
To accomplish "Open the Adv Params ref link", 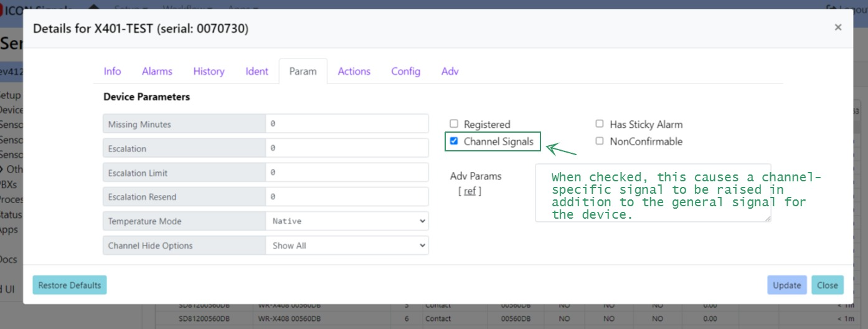I will [469, 191].
